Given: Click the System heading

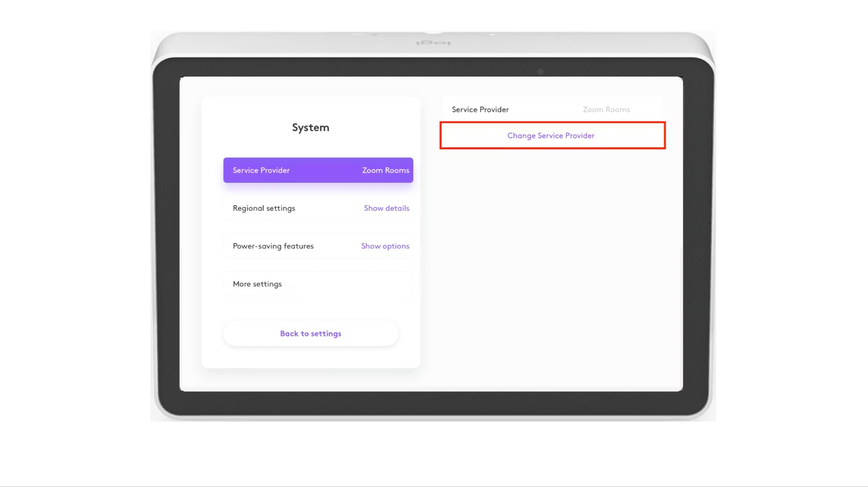Looking at the screenshot, I should pos(310,127).
